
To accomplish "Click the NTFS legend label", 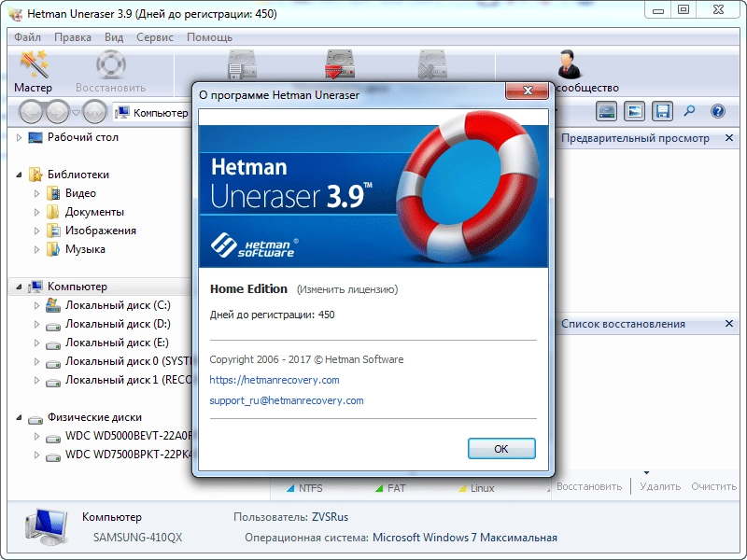I will 311,488.
